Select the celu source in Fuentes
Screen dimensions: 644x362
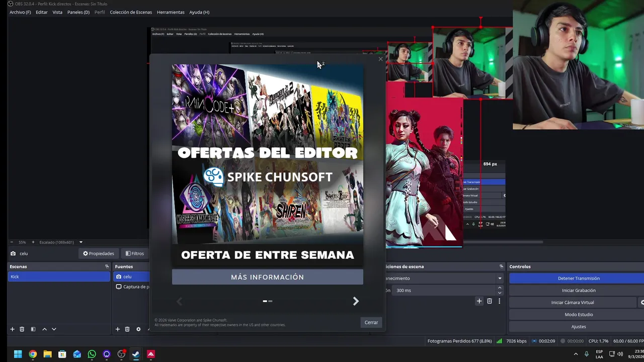pyautogui.click(x=132, y=277)
